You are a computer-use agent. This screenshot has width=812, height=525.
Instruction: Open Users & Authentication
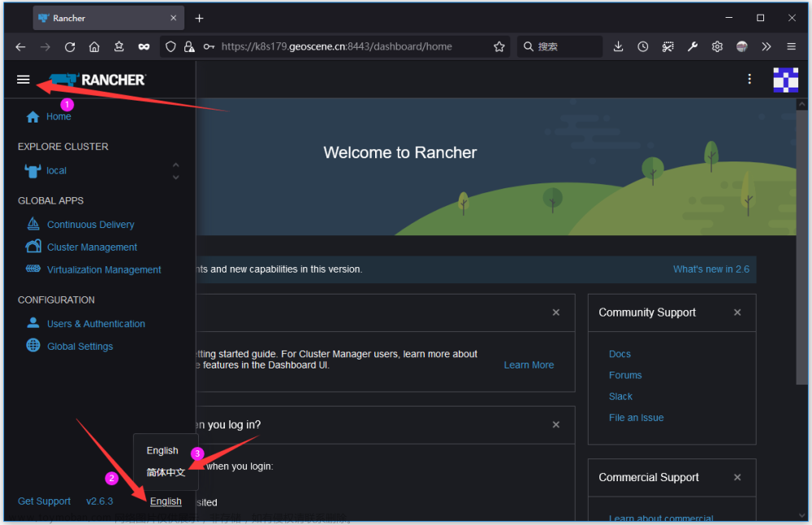(96, 324)
